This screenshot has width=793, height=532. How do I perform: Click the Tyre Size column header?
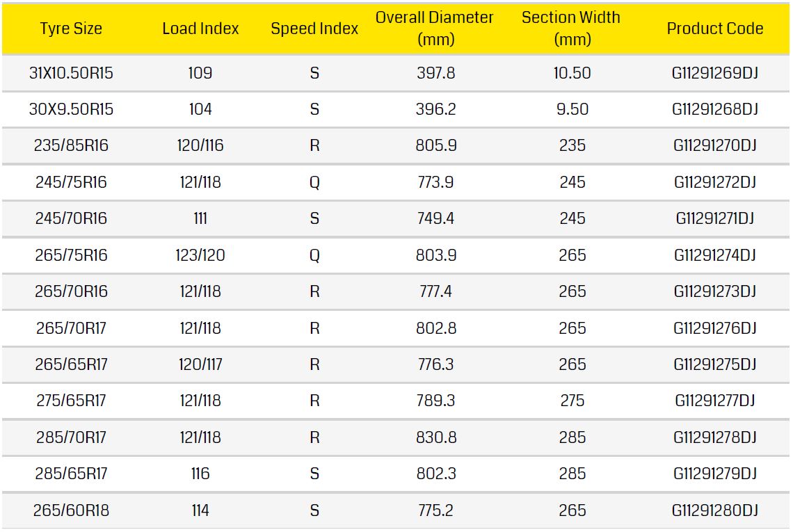(x=71, y=29)
